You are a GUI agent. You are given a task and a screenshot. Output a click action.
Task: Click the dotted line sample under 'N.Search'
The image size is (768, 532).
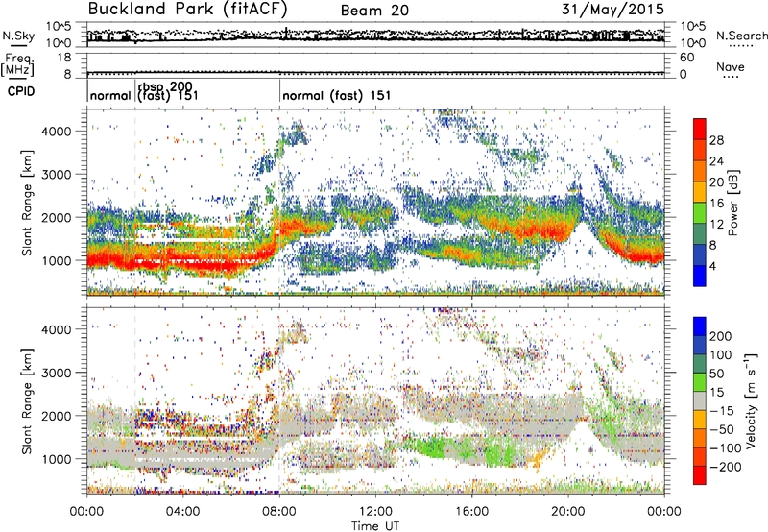(x=743, y=46)
